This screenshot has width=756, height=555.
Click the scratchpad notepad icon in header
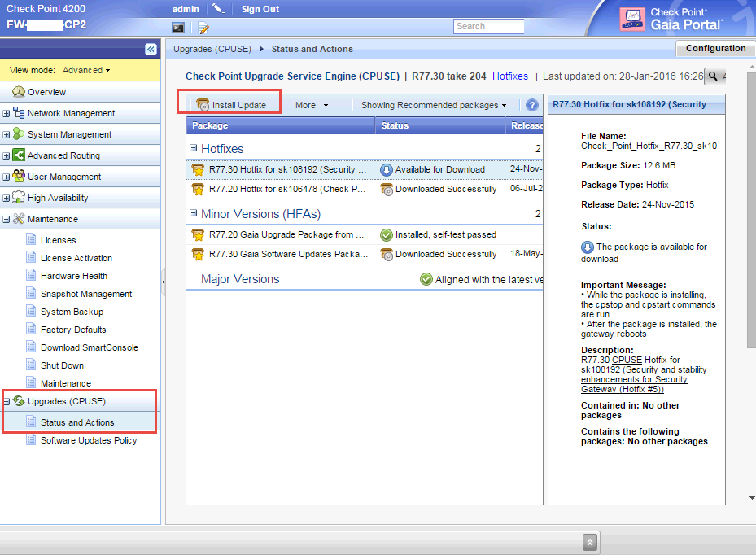point(203,28)
